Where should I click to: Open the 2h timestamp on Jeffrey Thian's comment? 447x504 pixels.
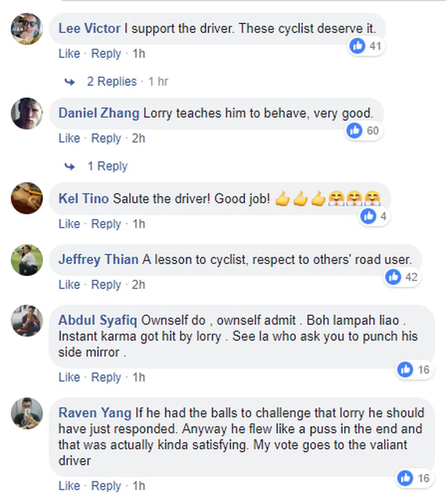(x=139, y=285)
